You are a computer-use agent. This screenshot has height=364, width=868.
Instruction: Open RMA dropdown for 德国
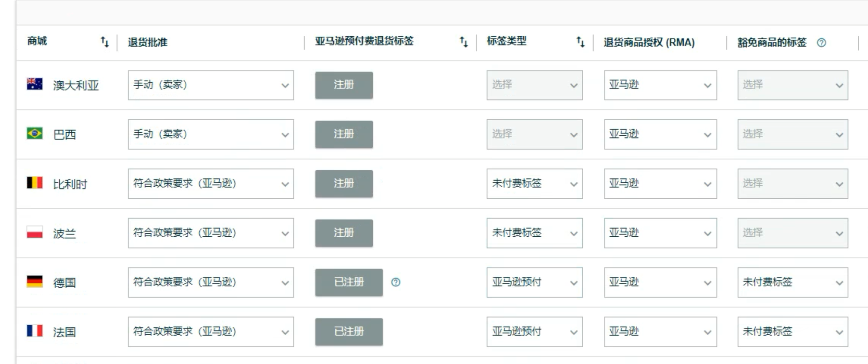tap(660, 282)
